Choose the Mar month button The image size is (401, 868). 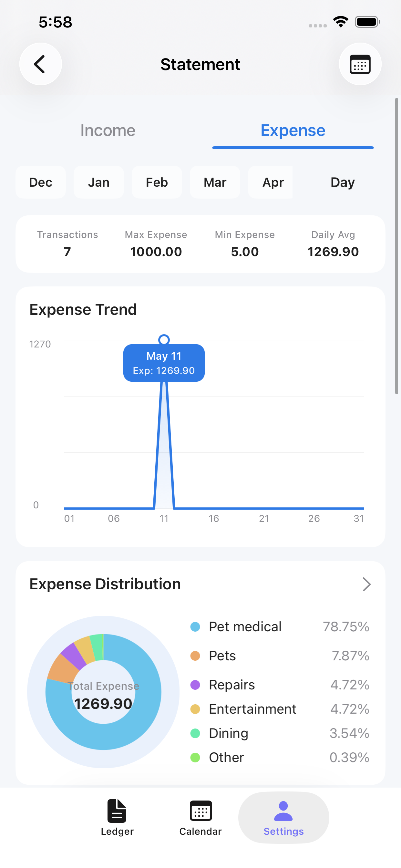pos(215,182)
